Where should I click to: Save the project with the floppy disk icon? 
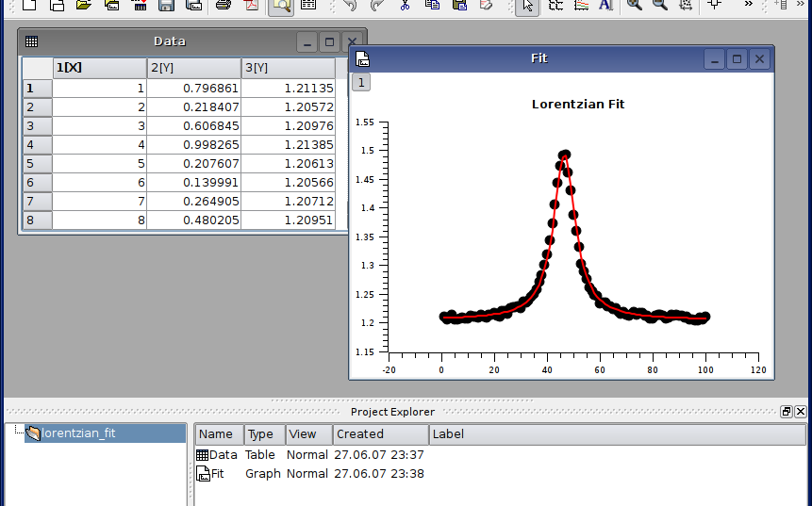click(x=166, y=5)
